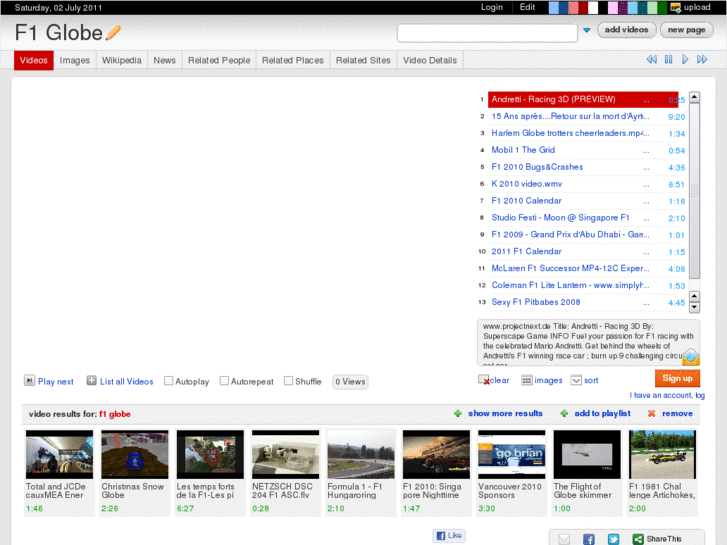Switch to the Video Details tab
The image size is (727, 545).
430,60
